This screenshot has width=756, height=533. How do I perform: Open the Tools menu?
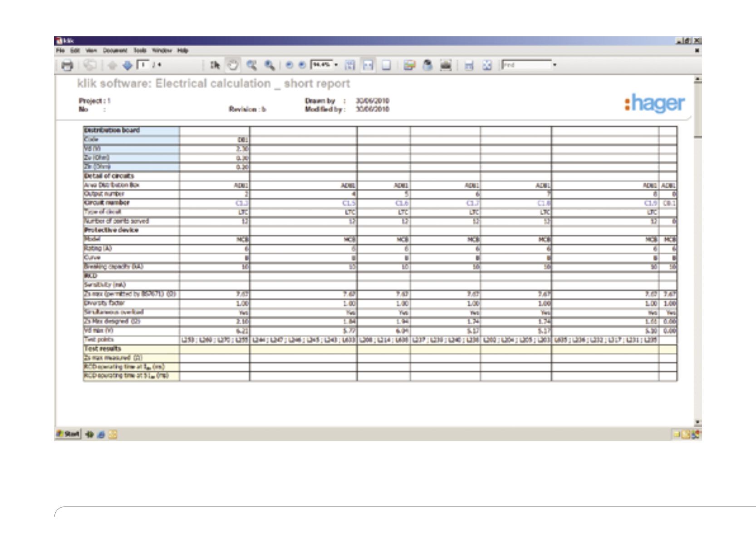coord(140,50)
